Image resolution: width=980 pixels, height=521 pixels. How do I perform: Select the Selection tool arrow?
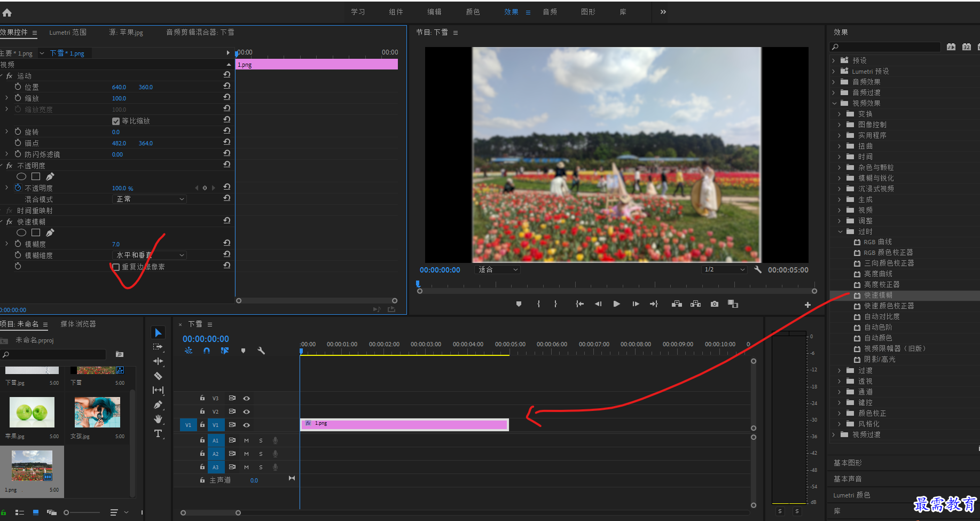point(158,333)
